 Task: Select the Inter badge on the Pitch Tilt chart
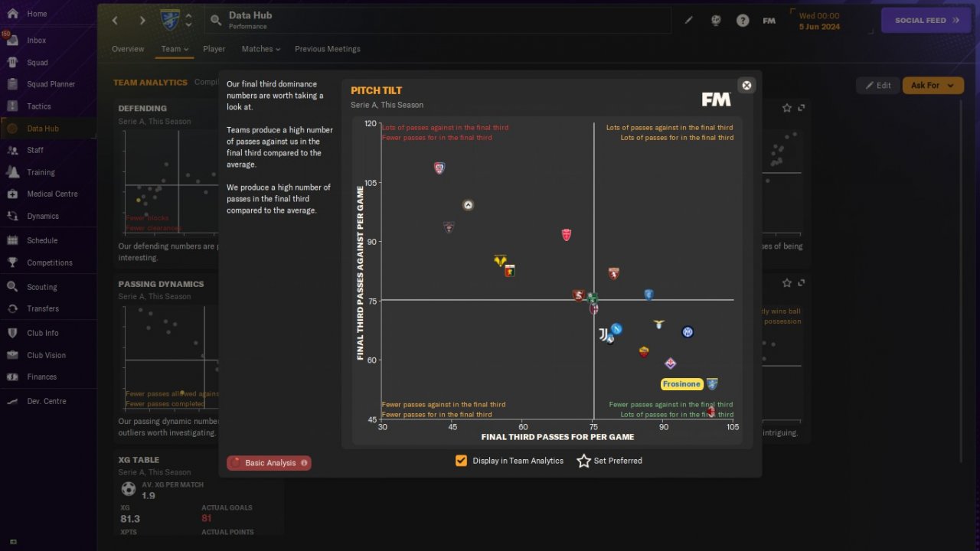(x=688, y=332)
